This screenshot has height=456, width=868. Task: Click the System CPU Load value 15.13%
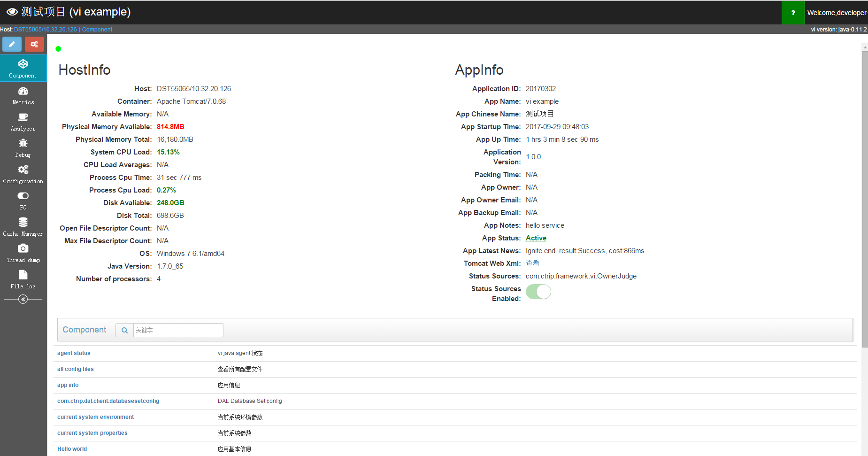pyautogui.click(x=168, y=152)
